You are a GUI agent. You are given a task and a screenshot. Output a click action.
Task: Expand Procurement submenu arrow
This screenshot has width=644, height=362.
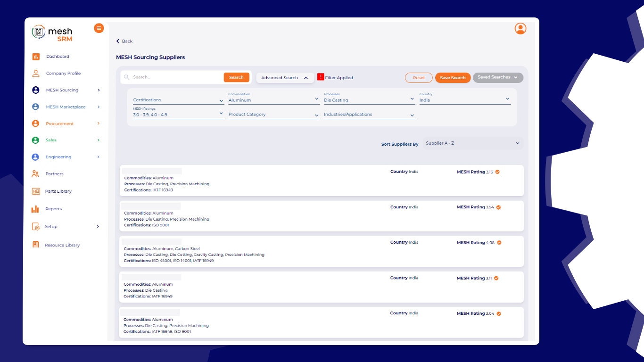[99, 123]
